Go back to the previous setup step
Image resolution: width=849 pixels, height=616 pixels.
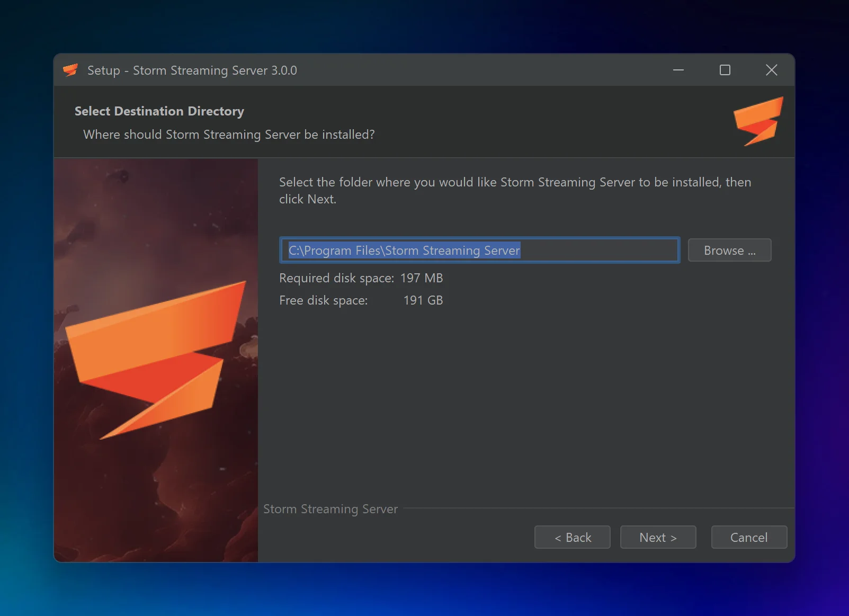572,537
